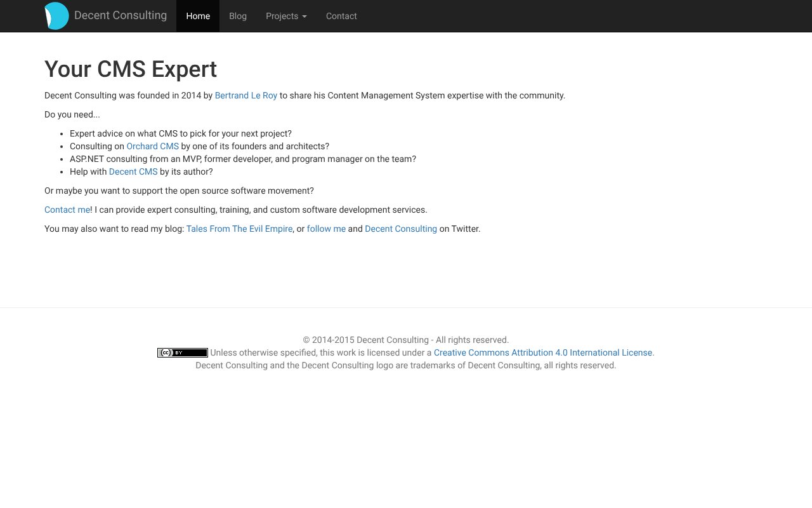Click the Decent Consulting brand name
Viewport: 812px width, 508px height.
coord(120,15)
